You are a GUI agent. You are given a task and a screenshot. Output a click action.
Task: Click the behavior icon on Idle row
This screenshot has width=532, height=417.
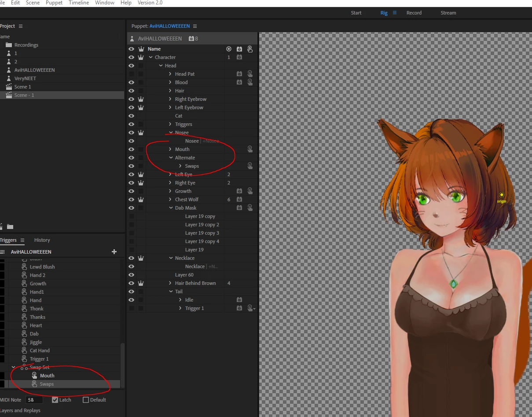(x=239, y=300)
